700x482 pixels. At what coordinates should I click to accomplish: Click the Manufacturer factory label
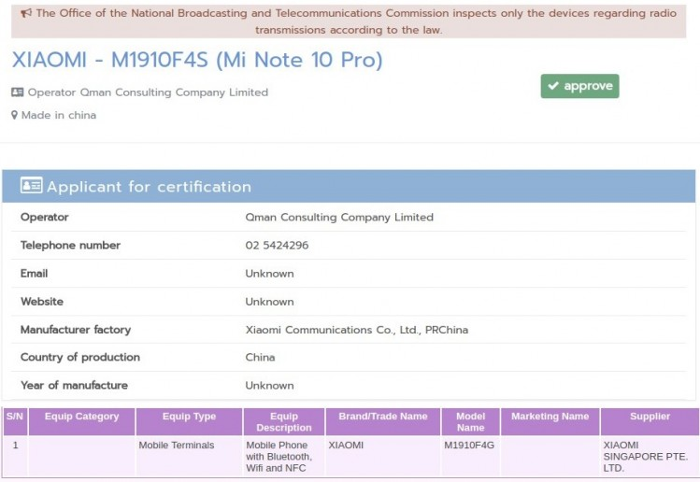click(75, 330)
